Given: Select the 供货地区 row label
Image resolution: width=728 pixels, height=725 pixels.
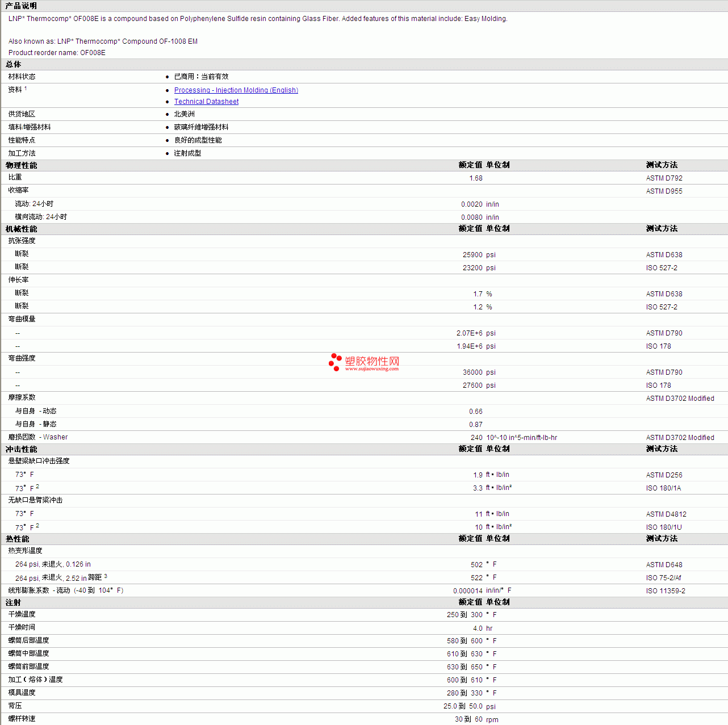Looking at the screenshot, I should click(22, 114).
